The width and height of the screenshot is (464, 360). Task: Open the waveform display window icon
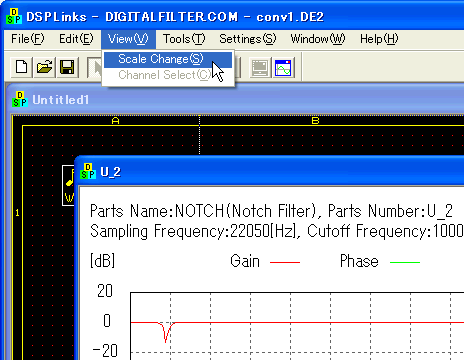(x=283, y=68)
